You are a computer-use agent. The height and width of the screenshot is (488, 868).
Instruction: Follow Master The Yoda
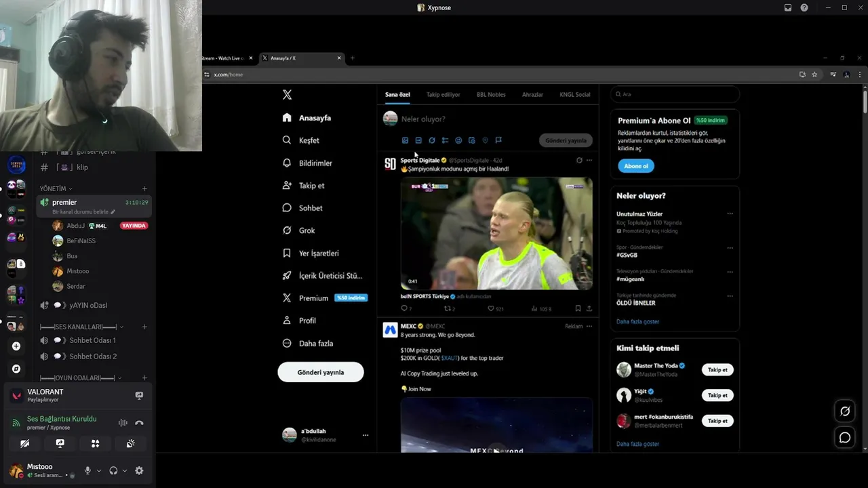click(x=717, y=370)
